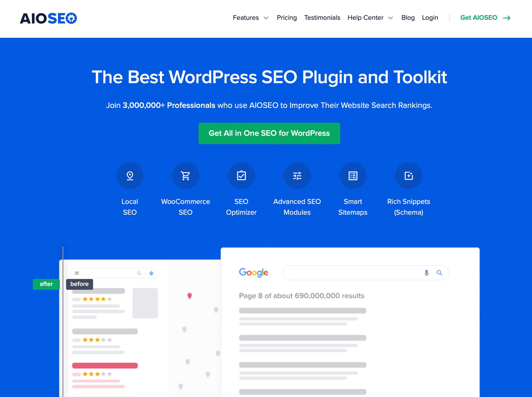Click the Get AIOSEO button
532x397 pixels.
(485, 18)
